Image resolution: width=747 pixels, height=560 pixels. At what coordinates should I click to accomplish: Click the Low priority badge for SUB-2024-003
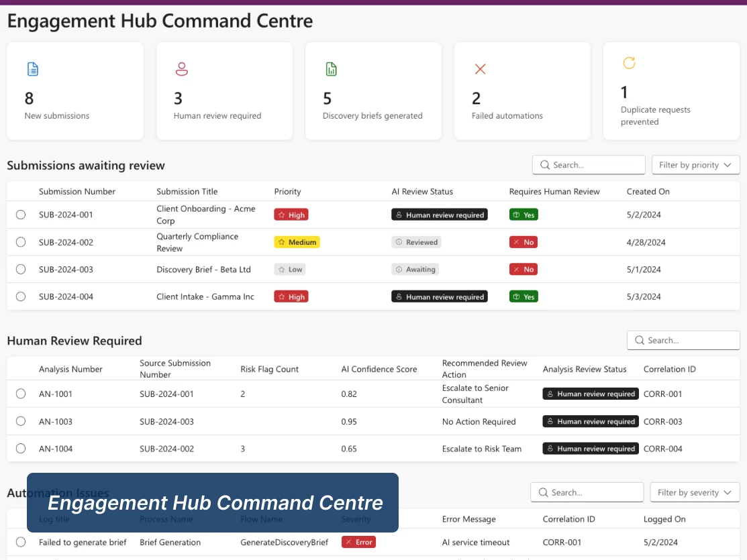pos(290,269)
